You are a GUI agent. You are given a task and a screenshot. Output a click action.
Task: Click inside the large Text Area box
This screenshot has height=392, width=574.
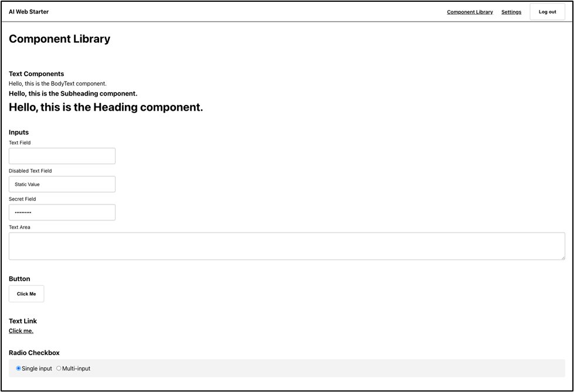click(x=286, y=246)
